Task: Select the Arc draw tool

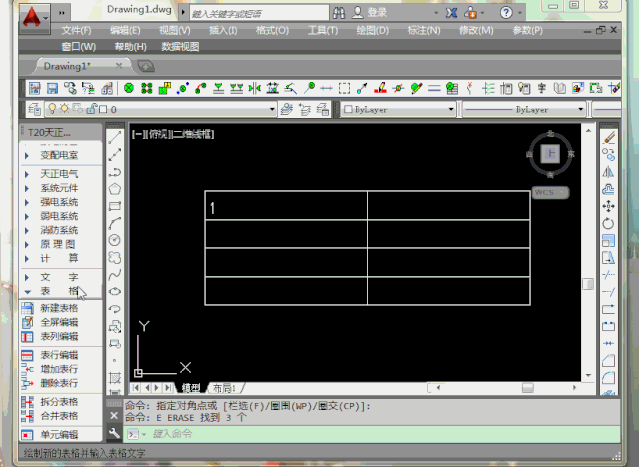Action: coord(115,223)
